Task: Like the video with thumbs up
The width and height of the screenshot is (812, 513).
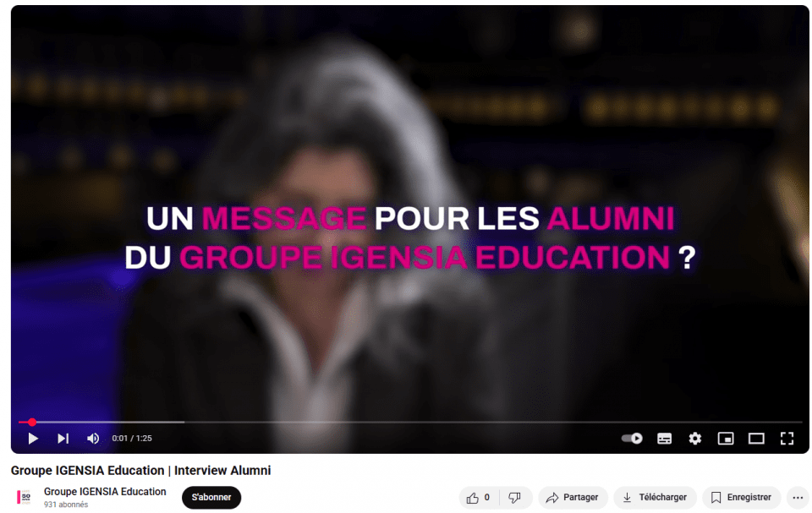Action: 479,498
